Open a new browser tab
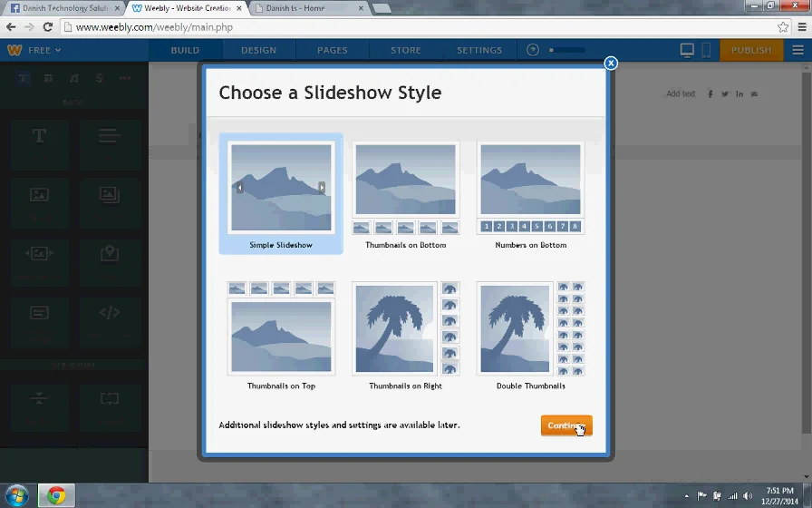 pos(382,8)
